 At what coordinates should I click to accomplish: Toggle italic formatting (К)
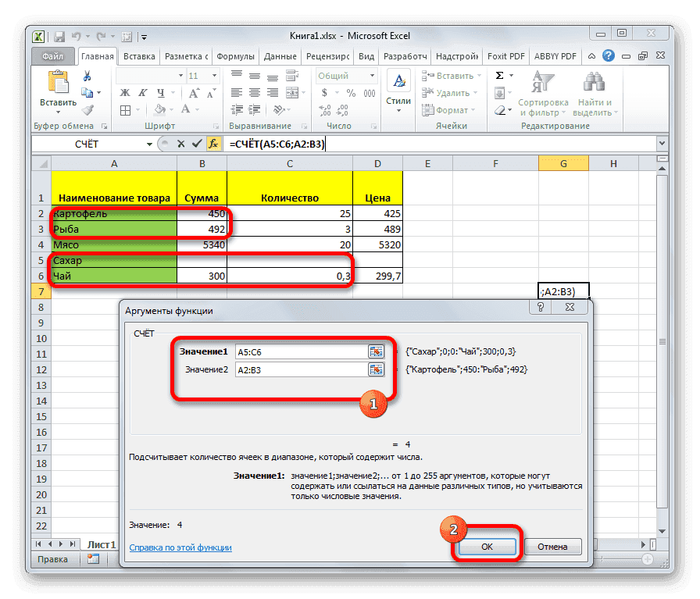(x=142, y=93)
